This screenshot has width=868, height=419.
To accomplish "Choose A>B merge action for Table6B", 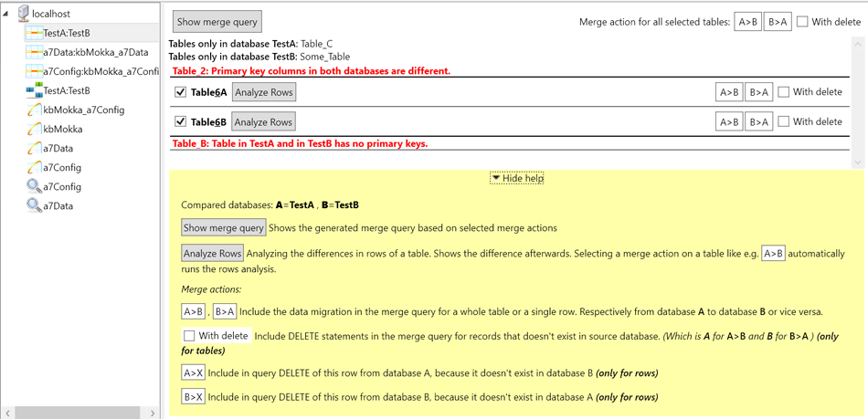I will (x=729, y=121).
